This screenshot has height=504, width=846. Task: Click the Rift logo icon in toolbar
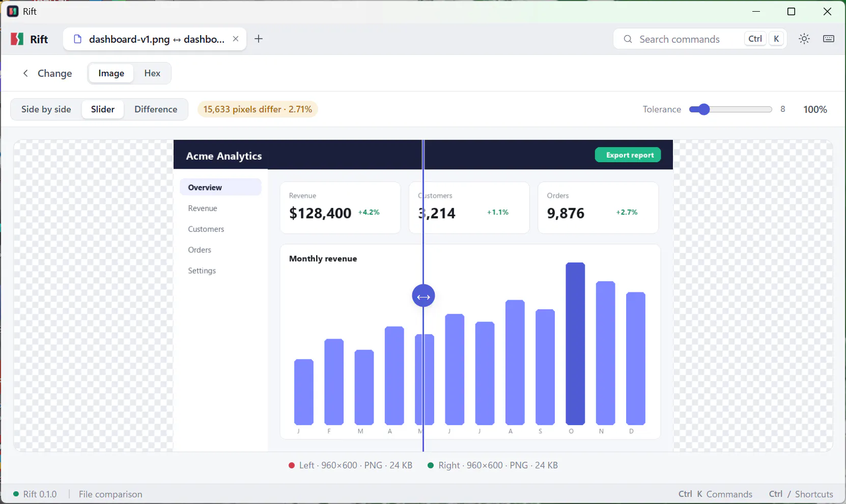[x=17, y=39]
